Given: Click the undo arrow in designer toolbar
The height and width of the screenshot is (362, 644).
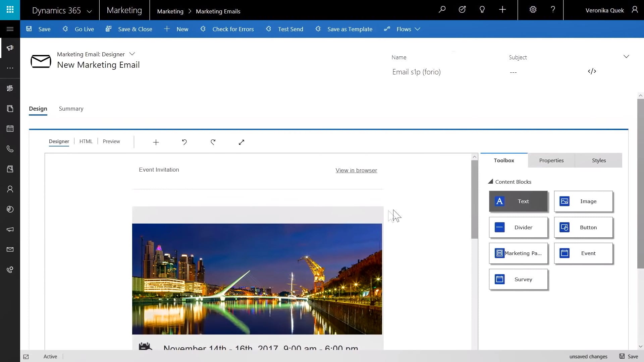Looking at the screenshot, I should point(184,142).
